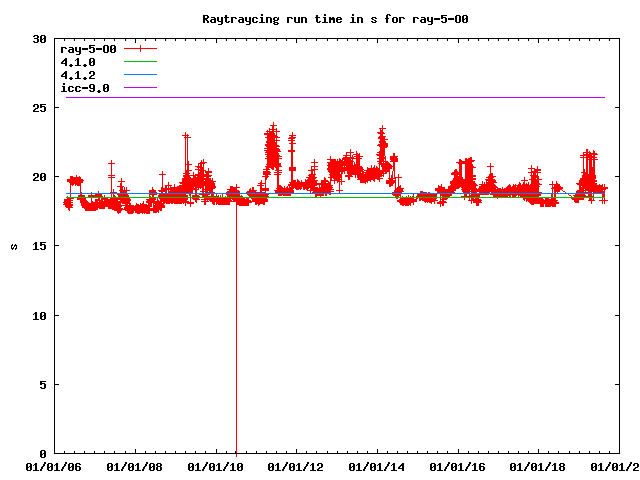
Task: Click the y-axis tick label 10
Action: click(39, 316)
